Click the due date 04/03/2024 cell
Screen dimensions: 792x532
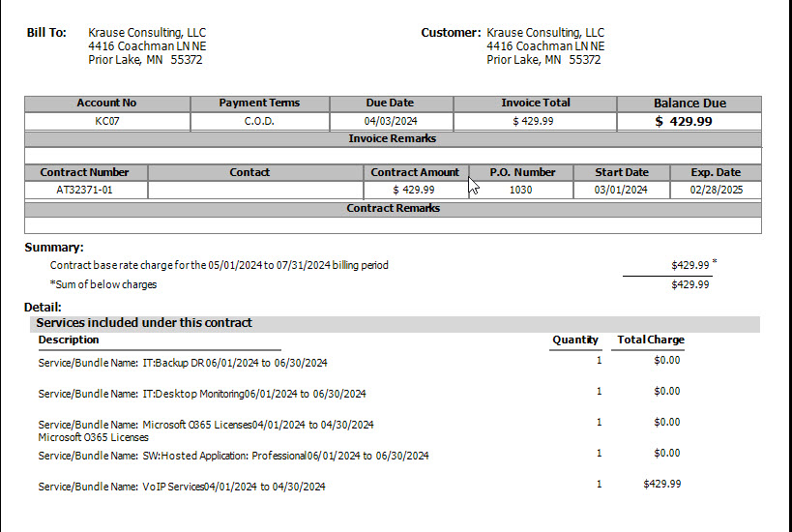(x=391, y=122)
